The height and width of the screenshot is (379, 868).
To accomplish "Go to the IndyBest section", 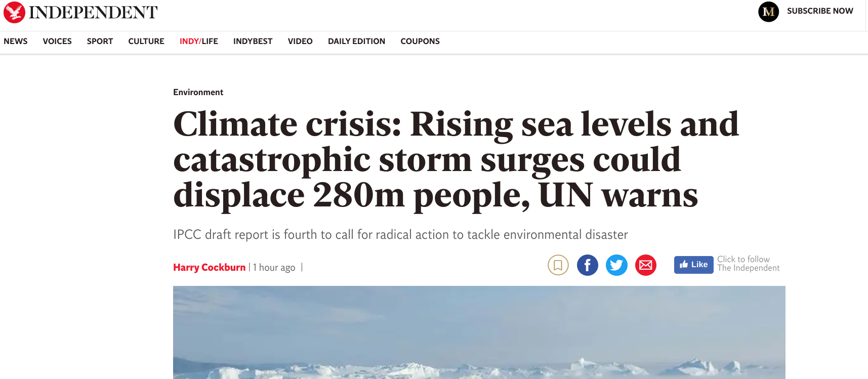I will [x=253, y=41].
